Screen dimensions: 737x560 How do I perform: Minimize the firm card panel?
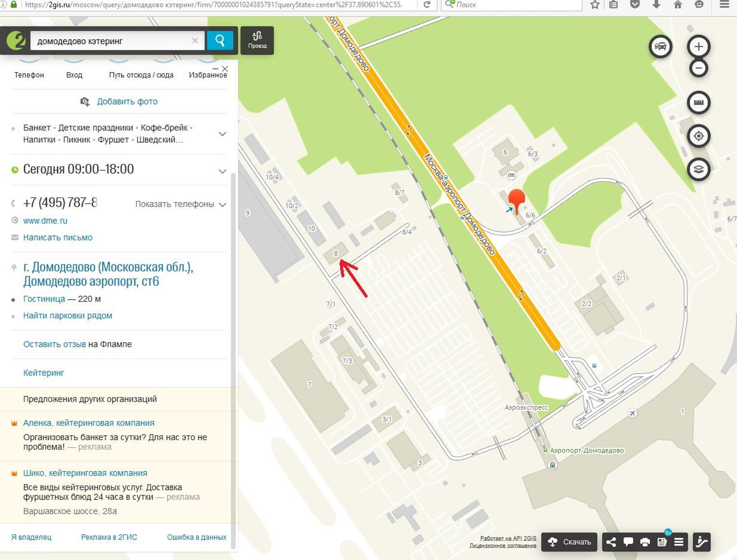215,69
